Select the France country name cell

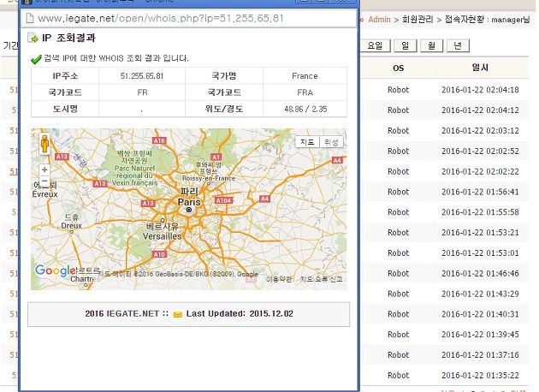point(305,75)
